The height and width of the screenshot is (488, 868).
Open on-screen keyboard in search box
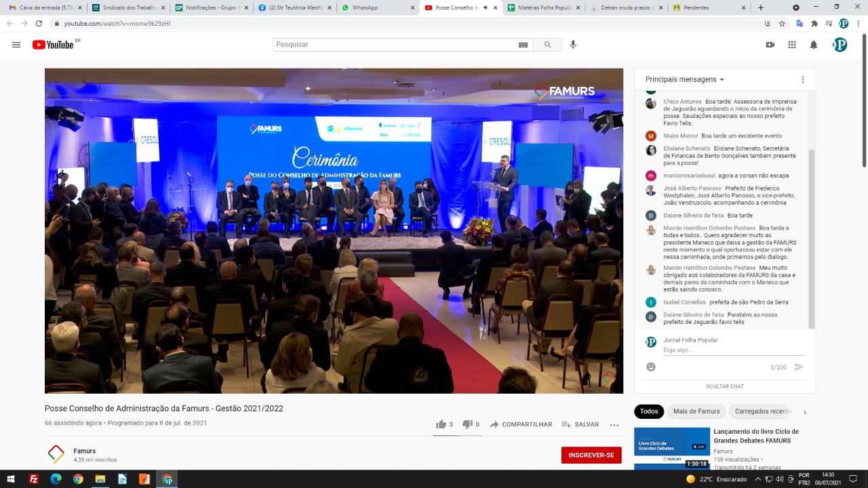523,45
